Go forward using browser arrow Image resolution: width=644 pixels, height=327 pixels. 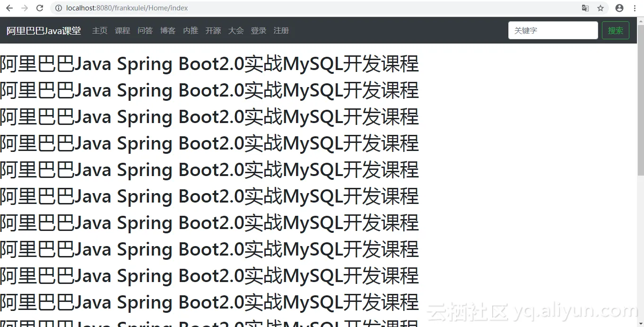[x=25, y=8]
